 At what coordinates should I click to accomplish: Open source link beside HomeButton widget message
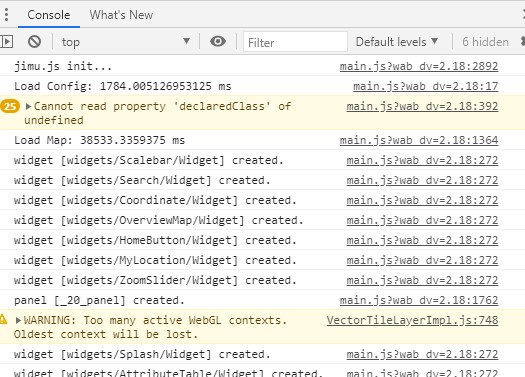[x=422, y=240]
